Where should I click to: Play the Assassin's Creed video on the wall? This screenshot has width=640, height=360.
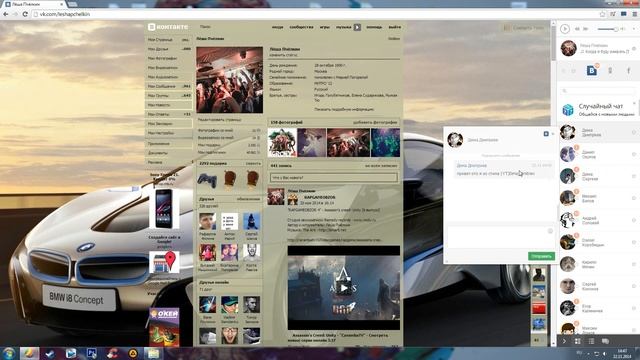344,288
